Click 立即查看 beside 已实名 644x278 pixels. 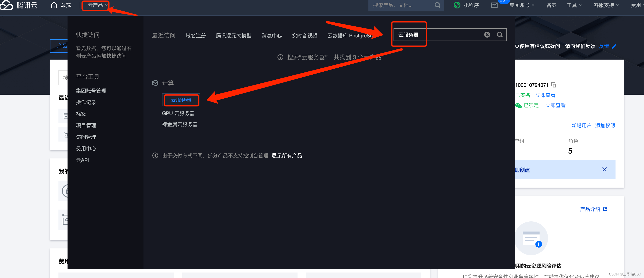[545, 95]
